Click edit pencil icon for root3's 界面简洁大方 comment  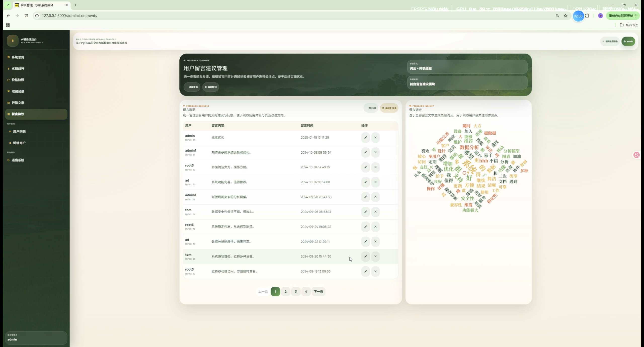[x=365, y=167]
